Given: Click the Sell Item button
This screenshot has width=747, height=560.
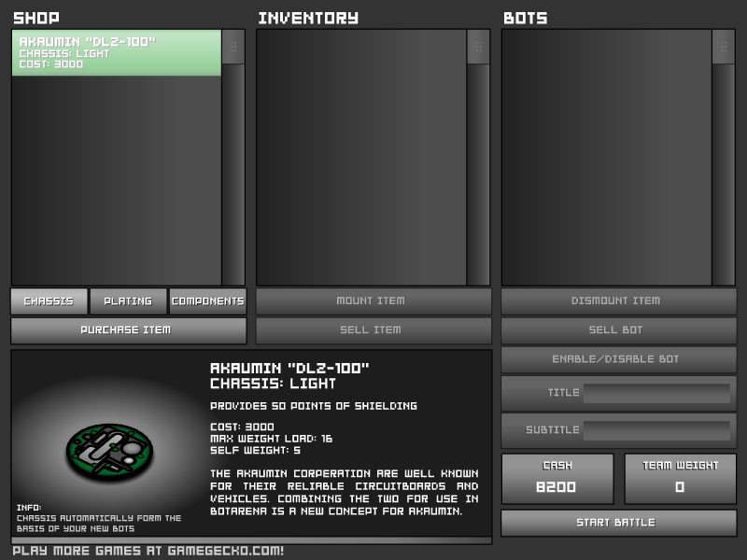Looking at the screenshot, I should pyautogui.click(x=373, y=330).
